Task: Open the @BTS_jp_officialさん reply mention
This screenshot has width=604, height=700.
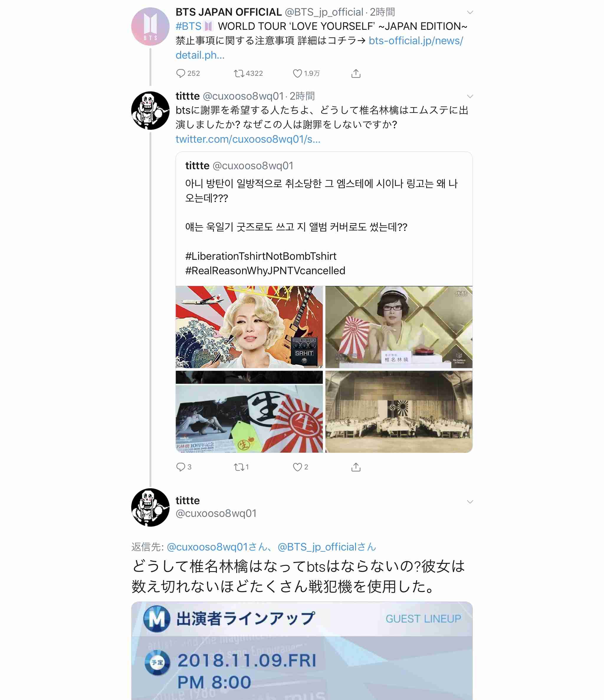Action: pos(326,547)
